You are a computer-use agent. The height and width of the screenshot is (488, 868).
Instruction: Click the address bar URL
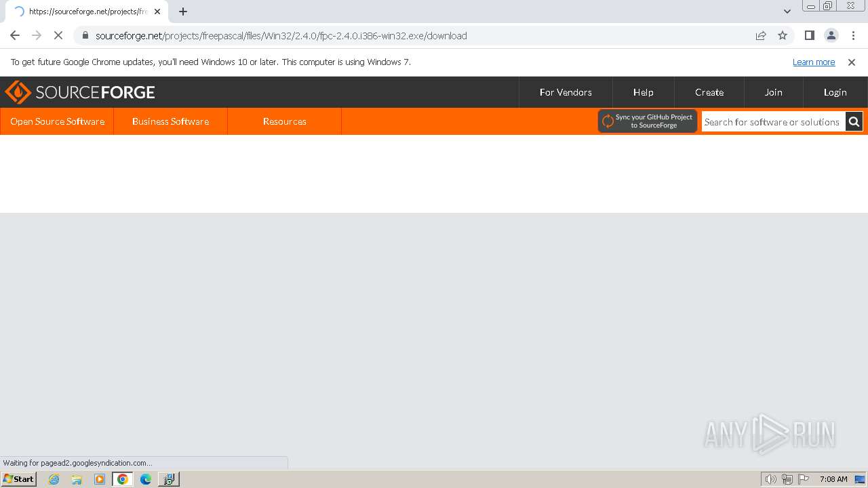[x=281, y=36]
